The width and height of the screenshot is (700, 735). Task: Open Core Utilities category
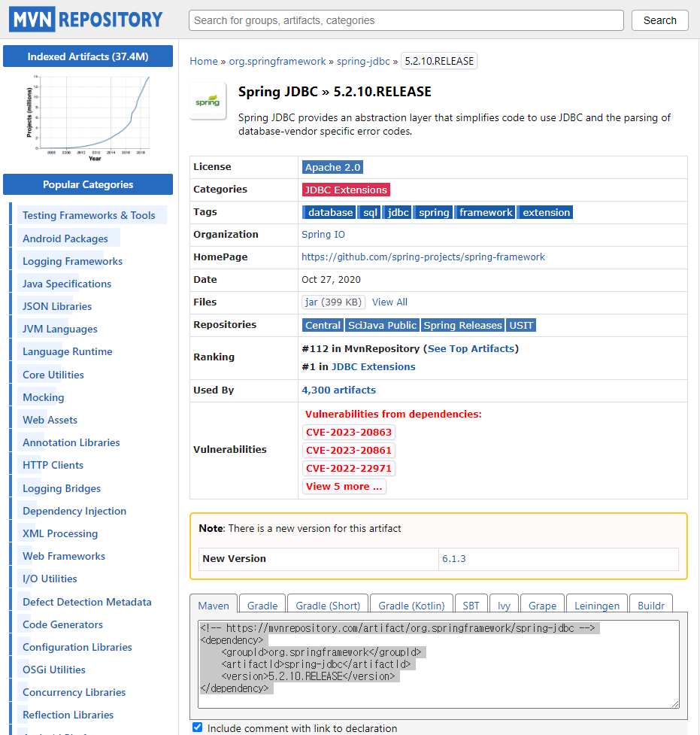pos(53,375)
